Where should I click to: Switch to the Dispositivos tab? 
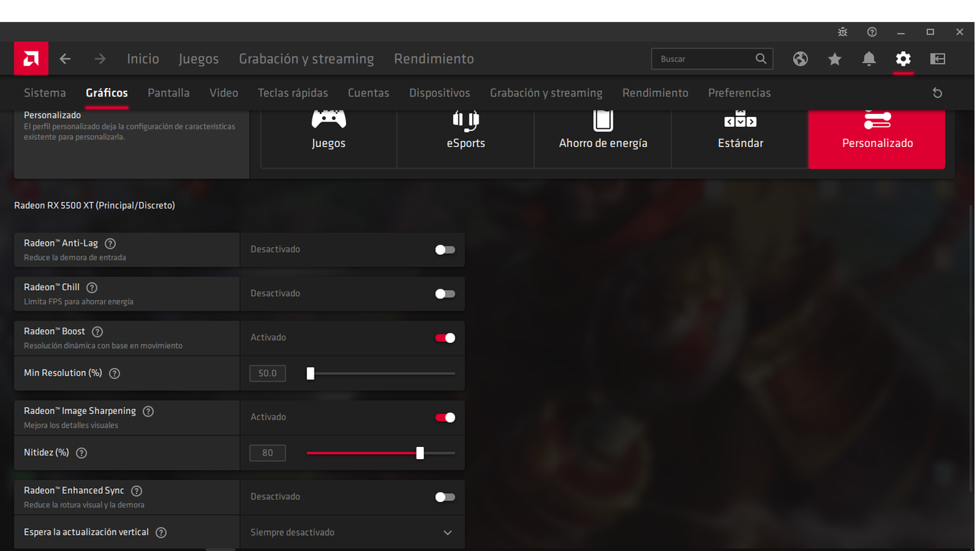[439, 93]
